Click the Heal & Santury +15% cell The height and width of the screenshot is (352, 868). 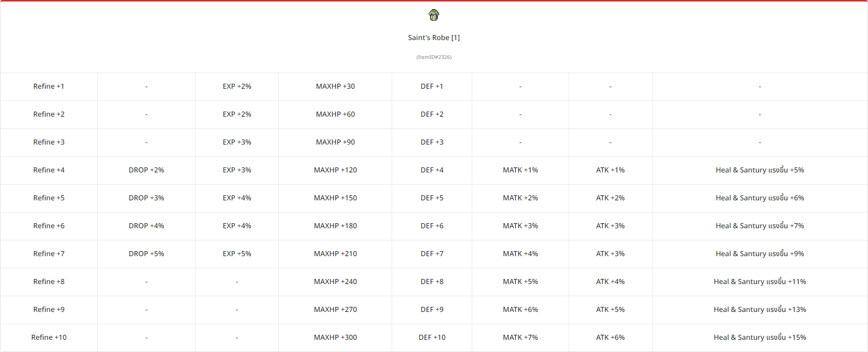click(x=760, y=338)
